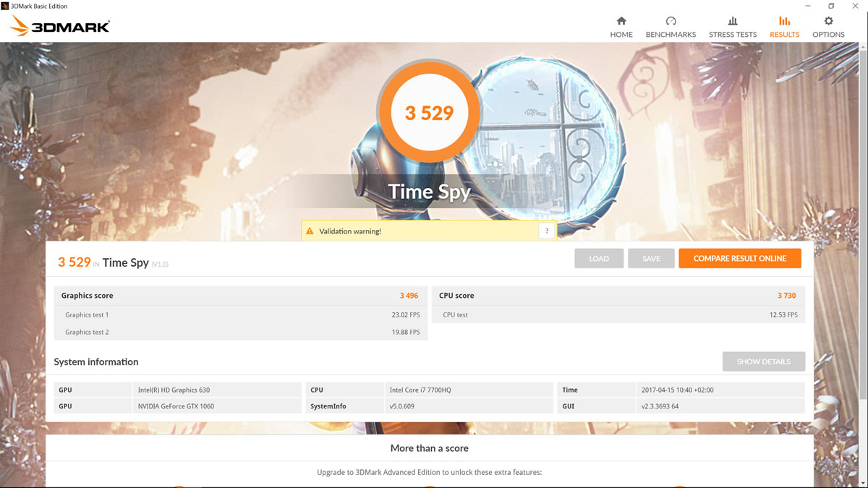The height and width of the screenshot is (488, 868).
Task: Click Intel Core i7 7700HQ cell
Action: tap(469, 390)
